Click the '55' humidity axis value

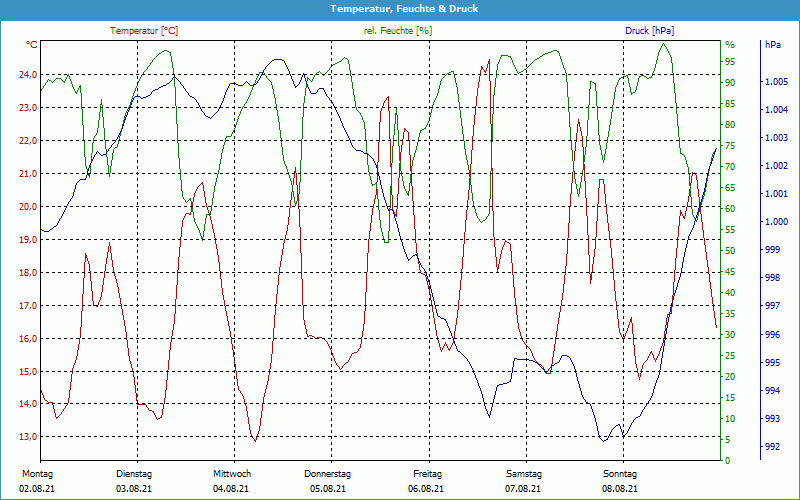pyautogui.click(x=730, y=230)
